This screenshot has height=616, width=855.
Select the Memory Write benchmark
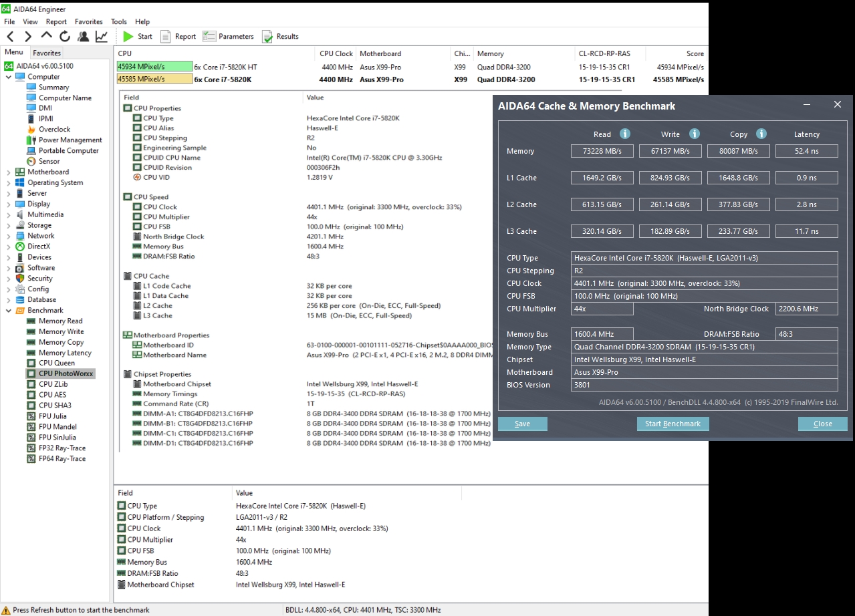[61, 331]
